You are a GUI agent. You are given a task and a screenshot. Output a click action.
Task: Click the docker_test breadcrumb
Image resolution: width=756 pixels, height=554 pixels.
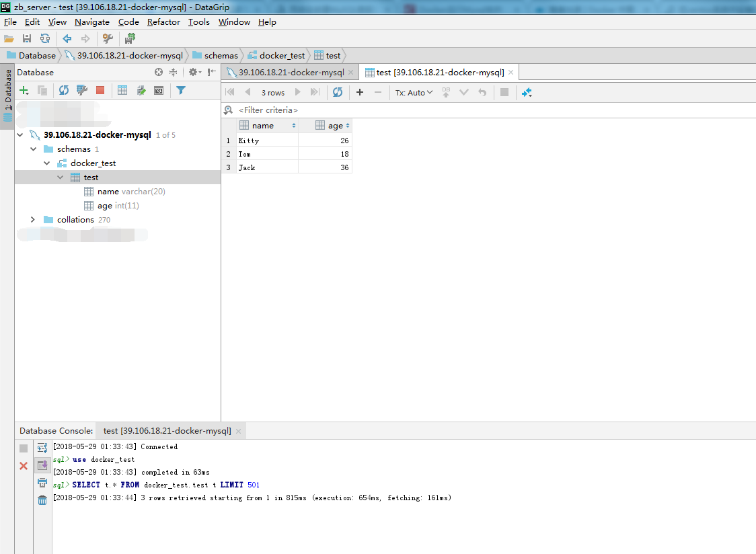tap(276, 55)
